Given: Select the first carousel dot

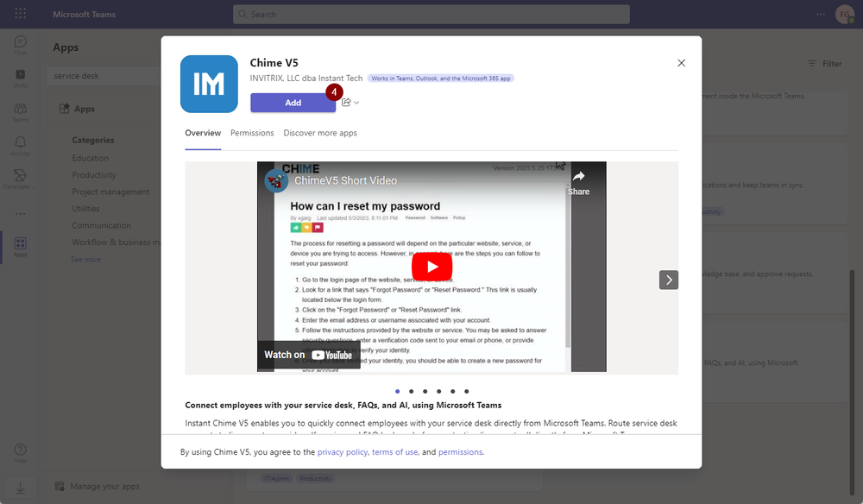Looking at the screenshot, I should [x=397, y=392].
